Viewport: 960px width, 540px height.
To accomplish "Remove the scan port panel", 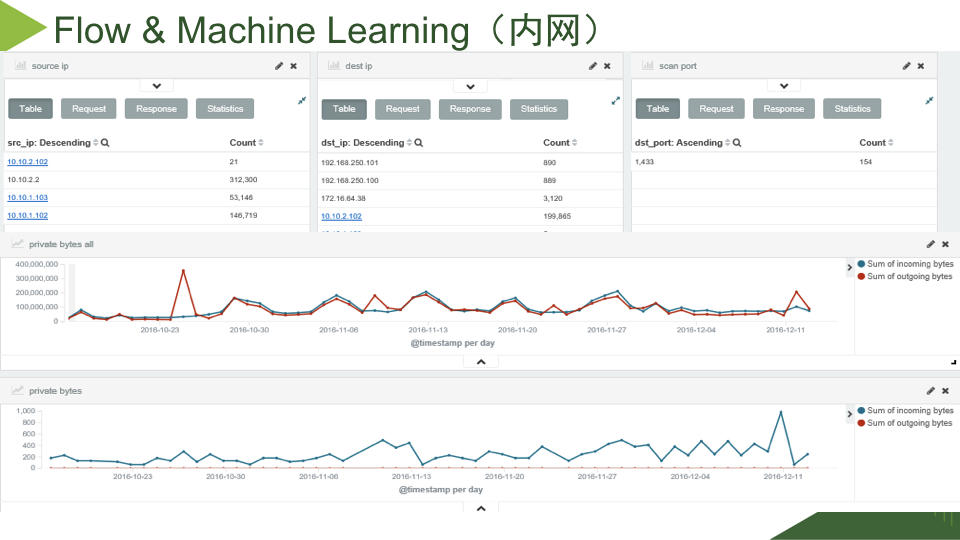I will pos(921,66).
